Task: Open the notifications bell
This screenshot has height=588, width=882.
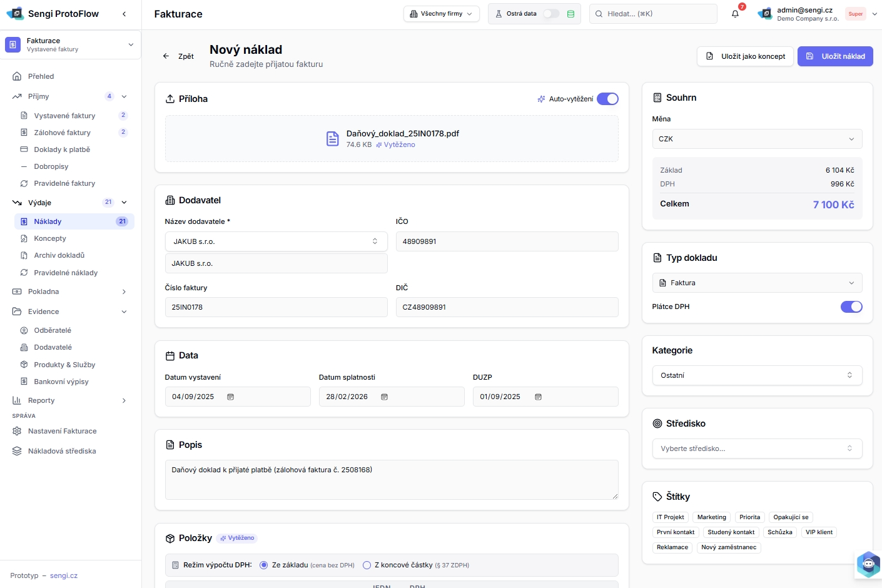Action: (735, 14)
